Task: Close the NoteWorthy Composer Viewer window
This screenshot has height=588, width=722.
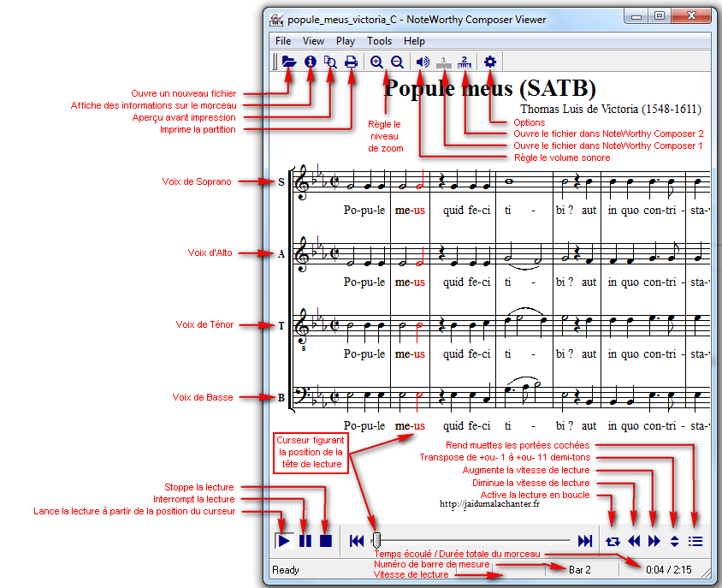Action: pos(691,16)
